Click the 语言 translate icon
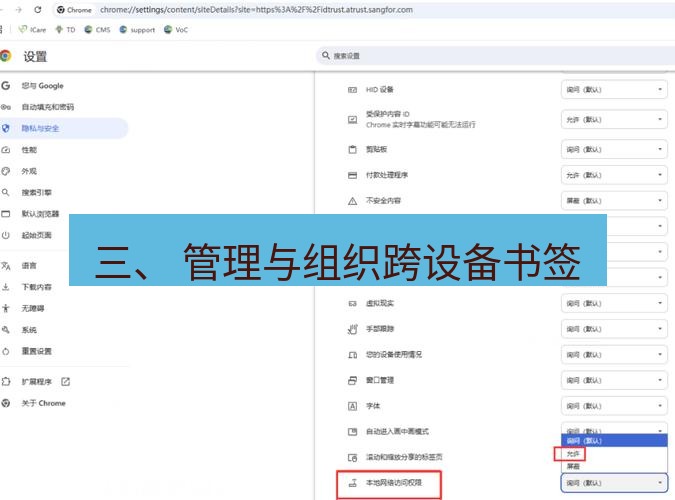The height and width of the screenshot is (500, 675). tap(6, 266)
